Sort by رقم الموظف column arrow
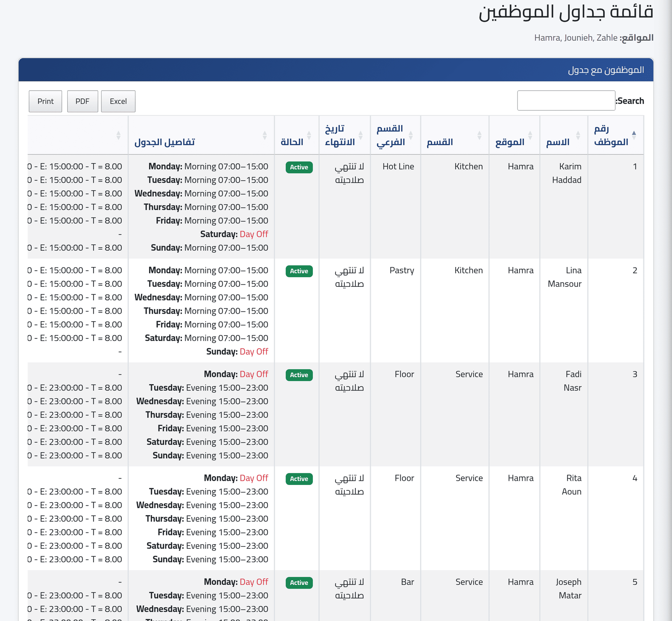 click(x=634, y=135)
